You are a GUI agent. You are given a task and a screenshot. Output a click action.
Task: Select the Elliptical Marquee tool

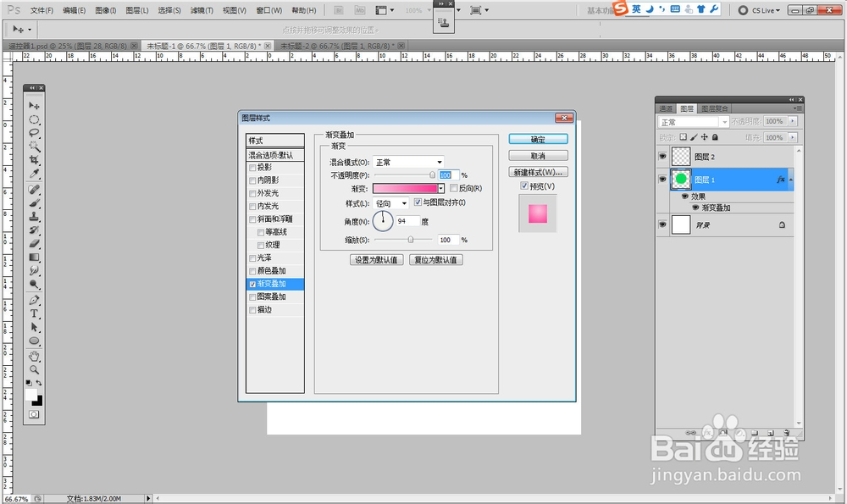pos(34,119)
